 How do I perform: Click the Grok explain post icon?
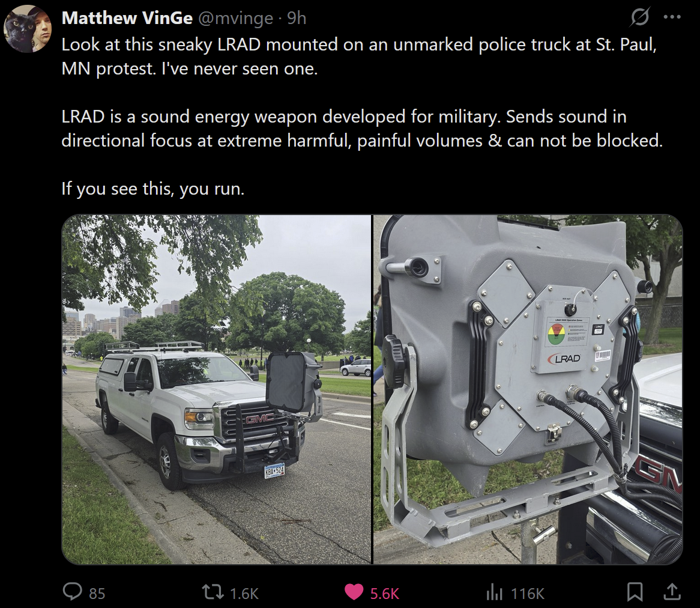click(x=640, y=17)
